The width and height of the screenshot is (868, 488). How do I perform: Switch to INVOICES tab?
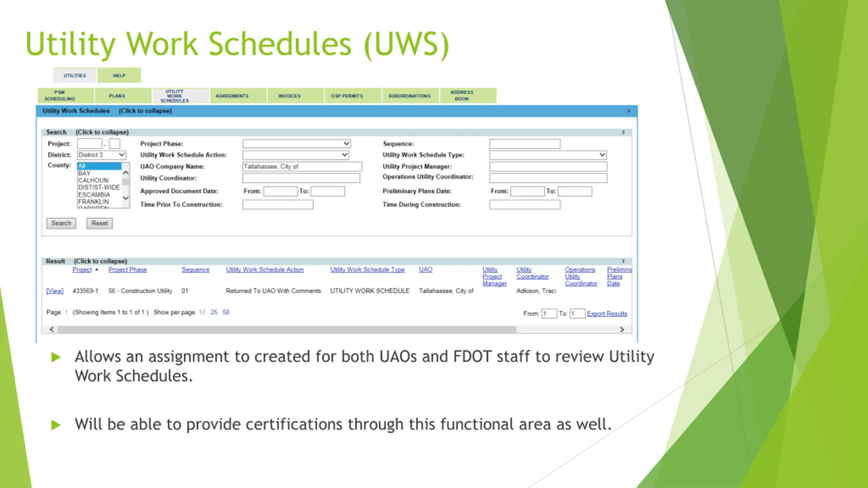click(295, 96)
